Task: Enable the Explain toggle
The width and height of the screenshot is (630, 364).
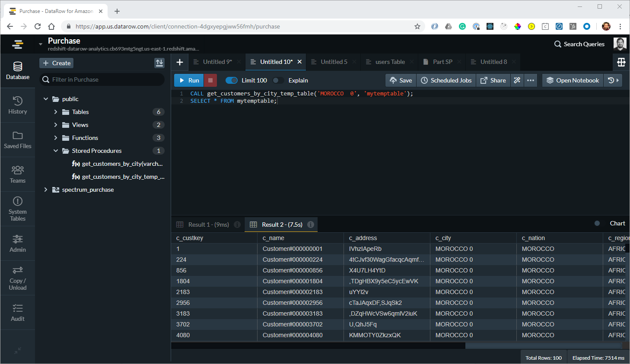Action: coord(278,80)
